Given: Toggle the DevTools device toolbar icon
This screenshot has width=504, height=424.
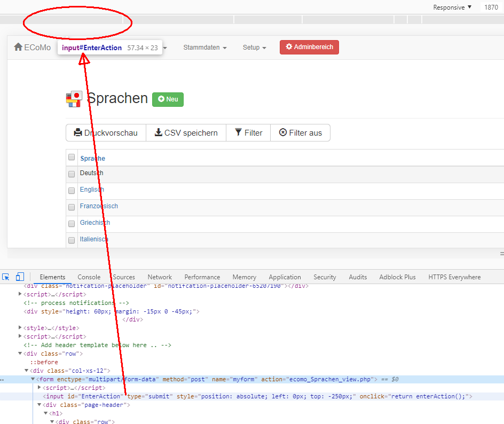Looking at the screenshot, I should click(x=20, y=277).
